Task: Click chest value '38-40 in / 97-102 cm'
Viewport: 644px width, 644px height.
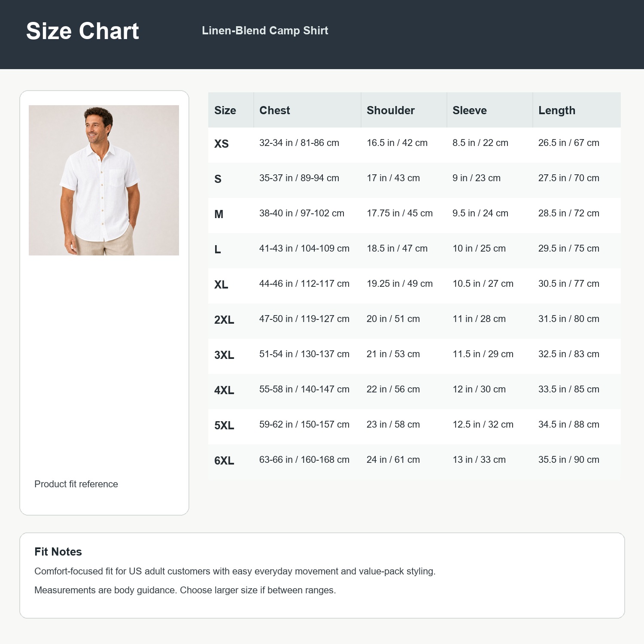Action: click(302, 213)
